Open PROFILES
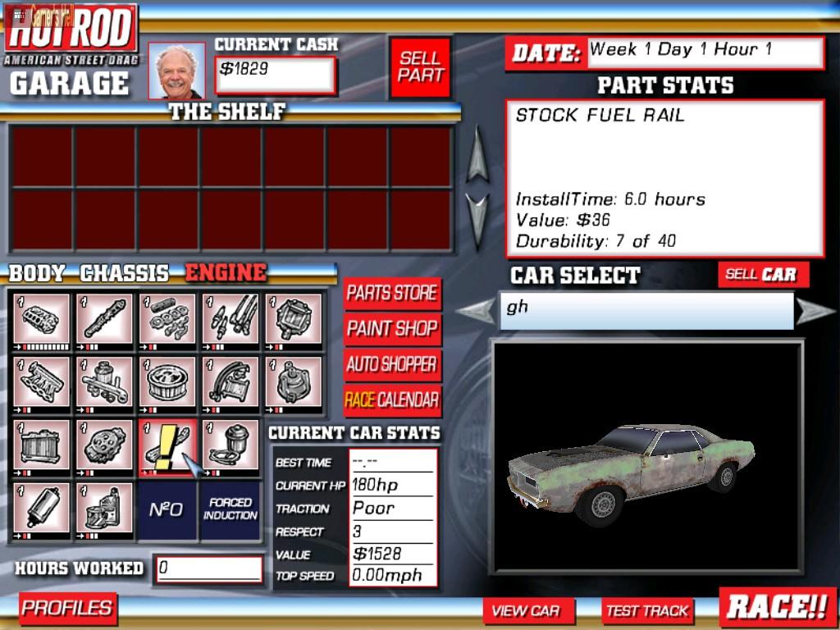 pos(67,608)
